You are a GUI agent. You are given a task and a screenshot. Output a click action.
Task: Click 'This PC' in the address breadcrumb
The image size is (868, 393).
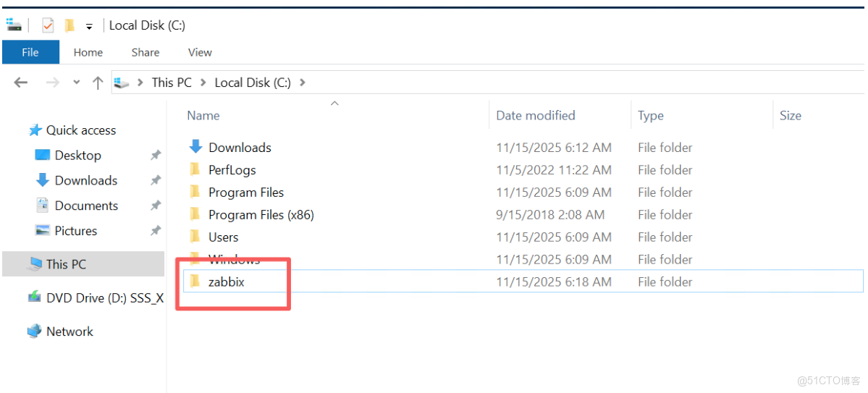(x=172, y=83)
